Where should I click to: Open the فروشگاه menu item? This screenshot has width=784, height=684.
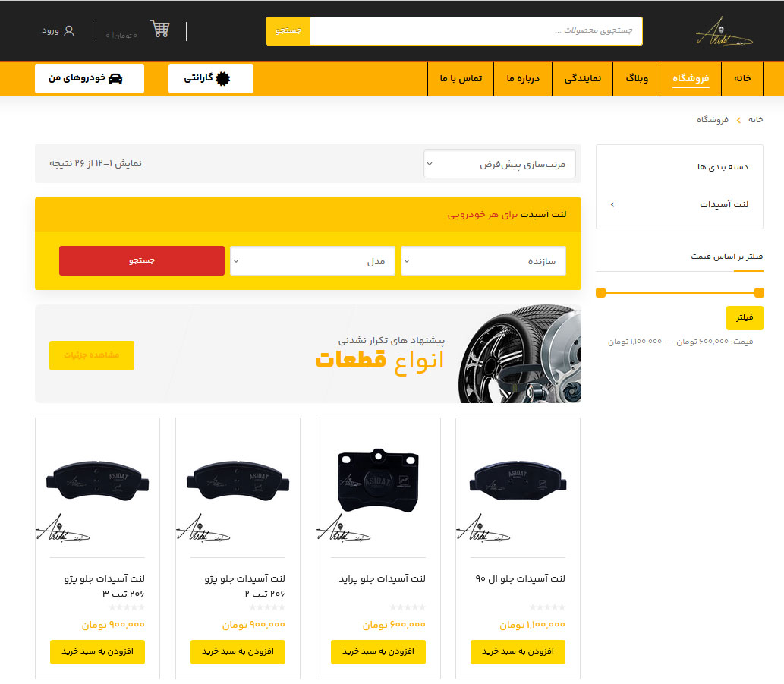point(691,78)
